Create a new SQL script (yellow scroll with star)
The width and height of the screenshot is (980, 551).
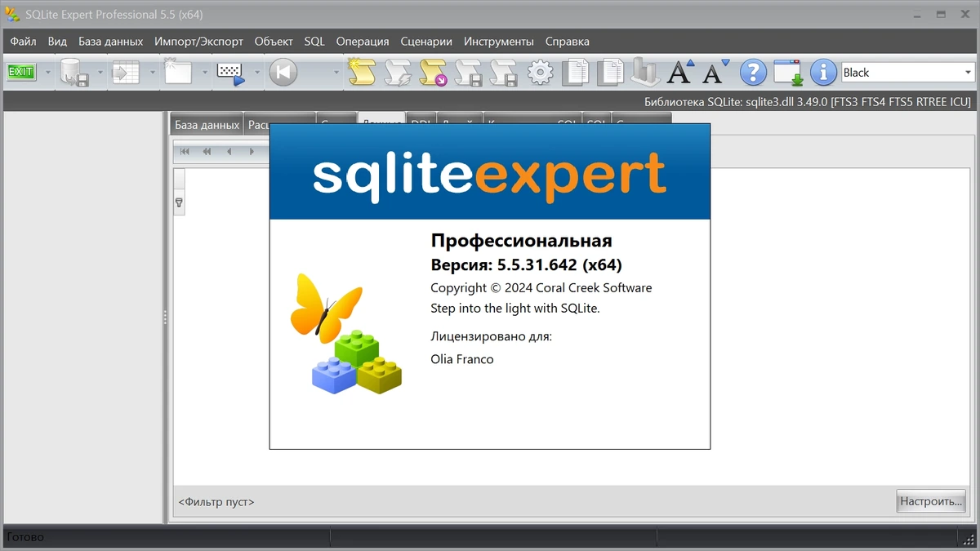[x=361, y=72]
